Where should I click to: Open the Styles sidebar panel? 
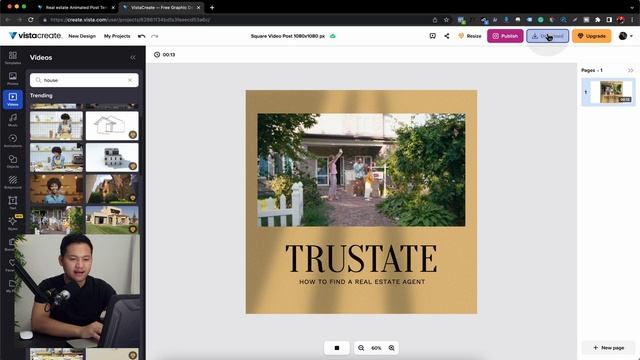click(x=13, y=223)
